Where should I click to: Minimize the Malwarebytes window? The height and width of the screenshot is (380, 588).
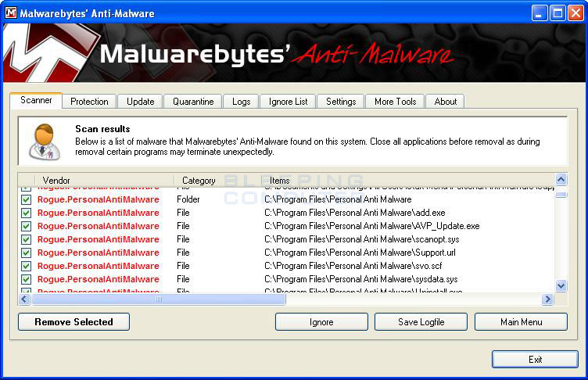click(x=540, y=13)
